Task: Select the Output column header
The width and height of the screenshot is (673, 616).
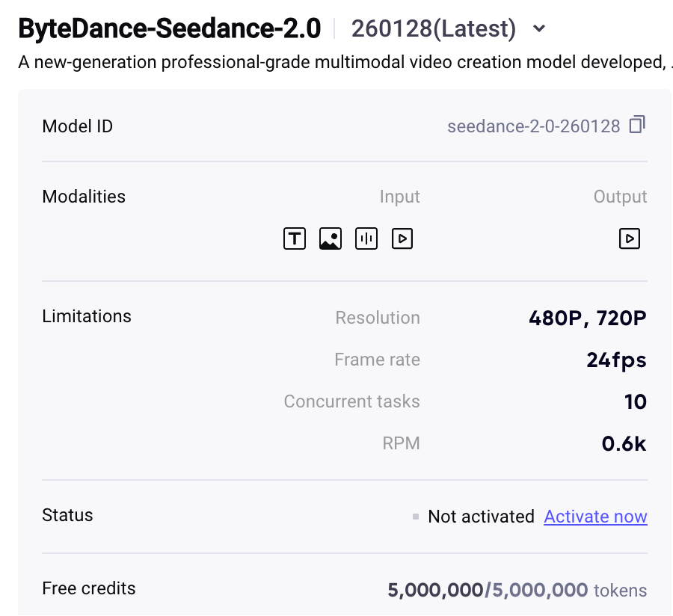Action: (620, 197)
